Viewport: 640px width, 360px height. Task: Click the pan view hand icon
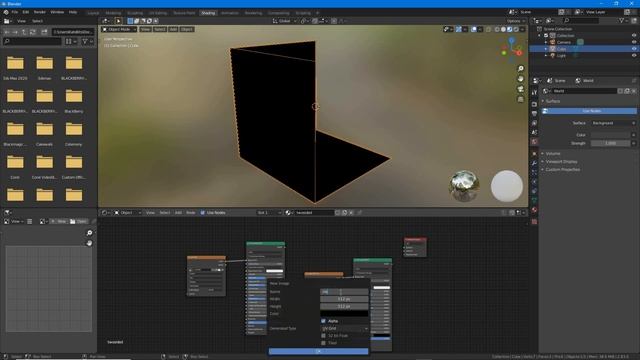(x=520, y=79)
